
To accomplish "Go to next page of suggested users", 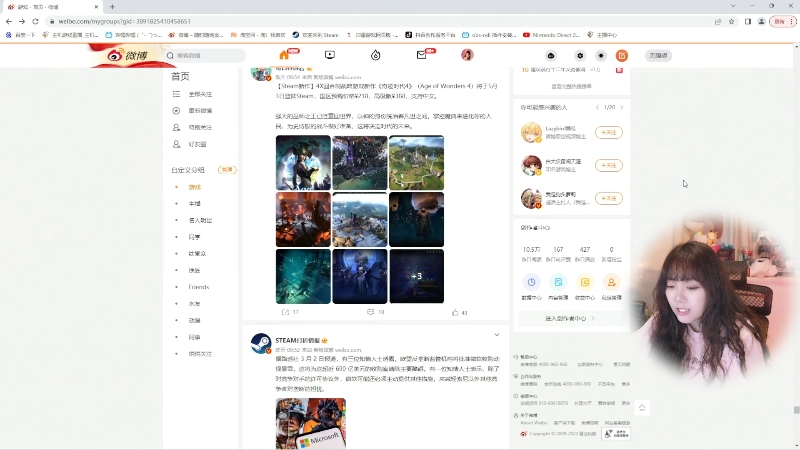I will (621, 108).
